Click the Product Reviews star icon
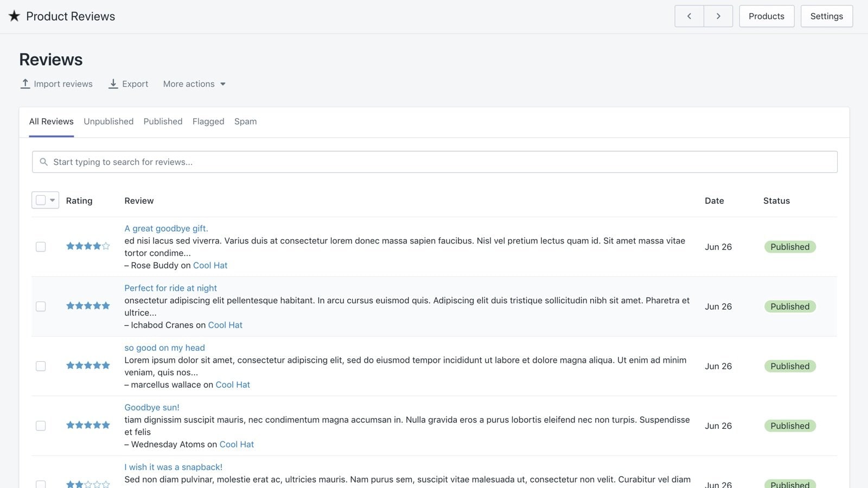 [x=14, y=16]
